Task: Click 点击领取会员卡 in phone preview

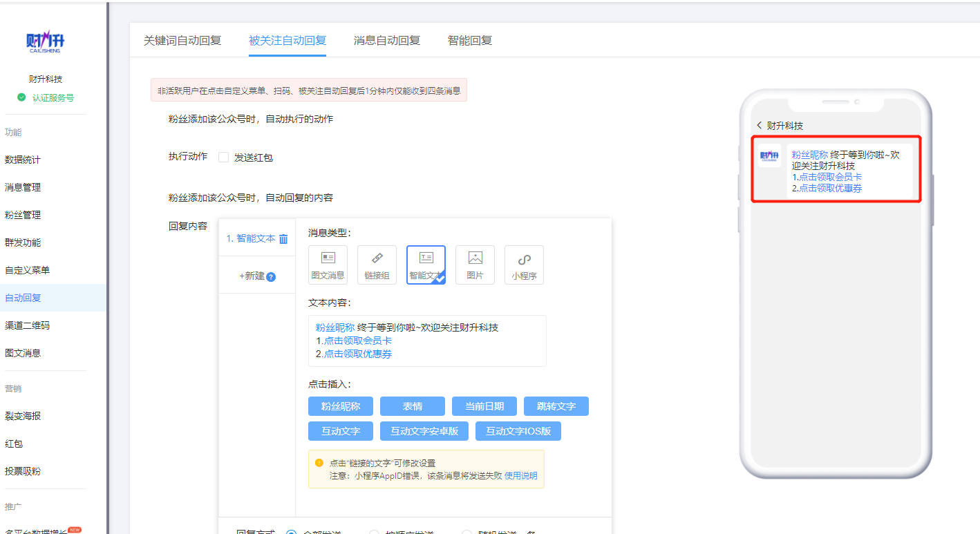Action: (x=830, y=177)
